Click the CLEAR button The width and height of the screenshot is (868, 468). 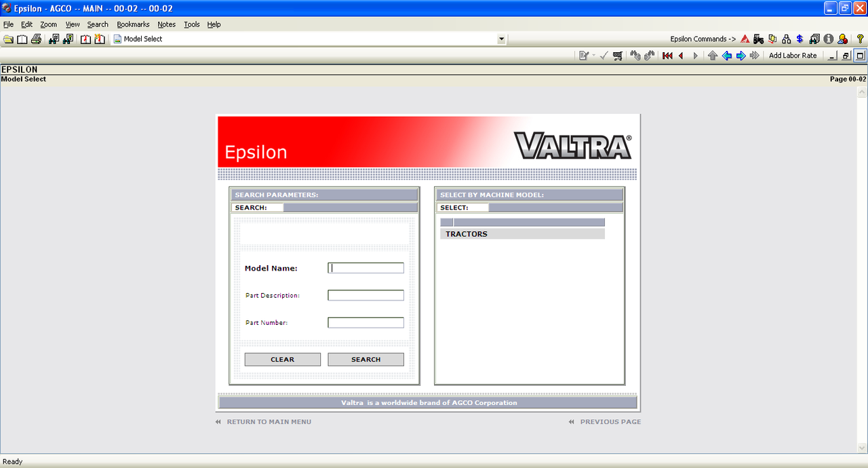click(x=282, y=359)
